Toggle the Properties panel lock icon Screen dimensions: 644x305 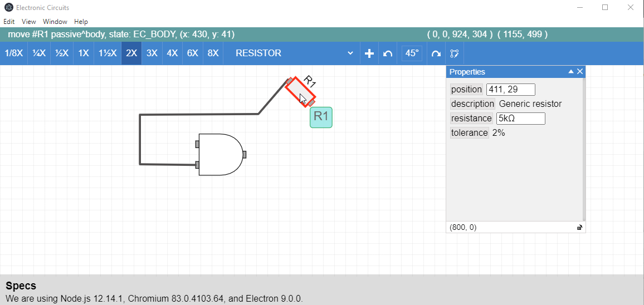coord(579,228)
